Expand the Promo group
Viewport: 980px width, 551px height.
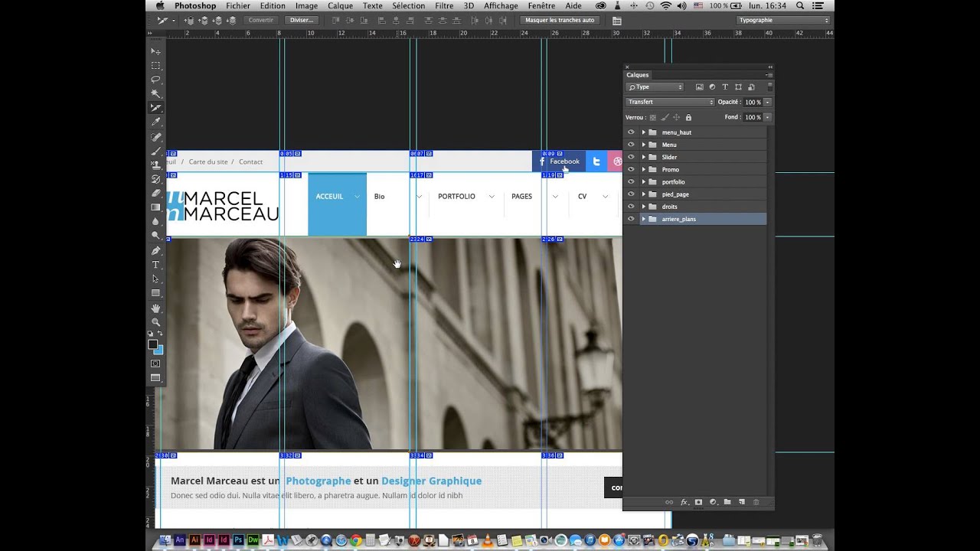tap(643, 169)
